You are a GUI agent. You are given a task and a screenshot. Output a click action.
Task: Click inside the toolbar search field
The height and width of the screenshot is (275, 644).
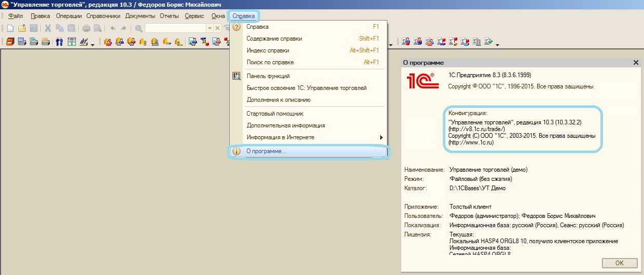click(175, 28)
